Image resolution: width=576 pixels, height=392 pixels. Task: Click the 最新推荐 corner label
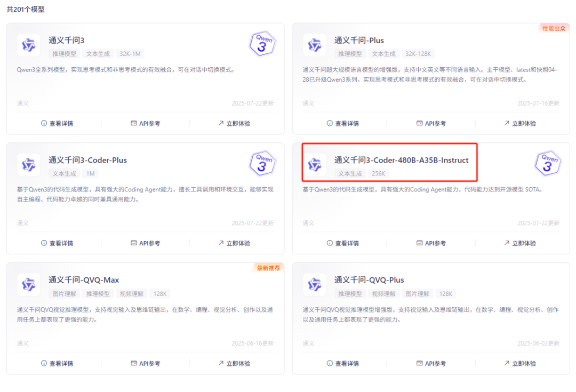268,268
